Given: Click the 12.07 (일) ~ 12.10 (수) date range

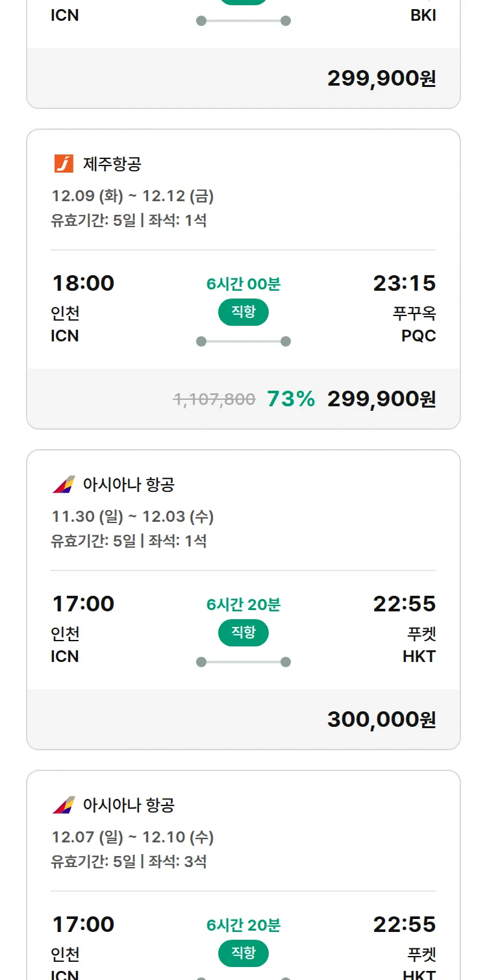Looking at the screenshot, I should (x=132, y=837).
